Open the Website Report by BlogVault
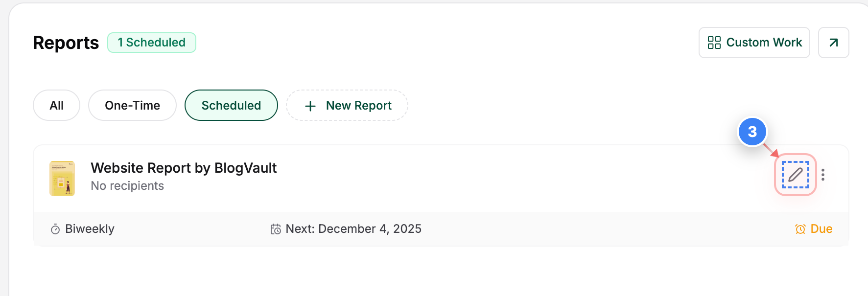 click(x=184, y=168)
